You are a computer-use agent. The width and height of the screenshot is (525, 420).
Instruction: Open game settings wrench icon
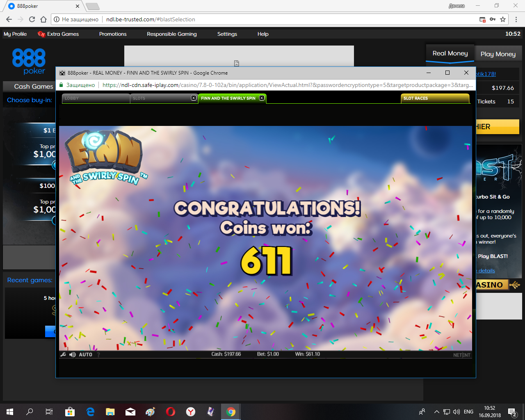click(63, 354)
